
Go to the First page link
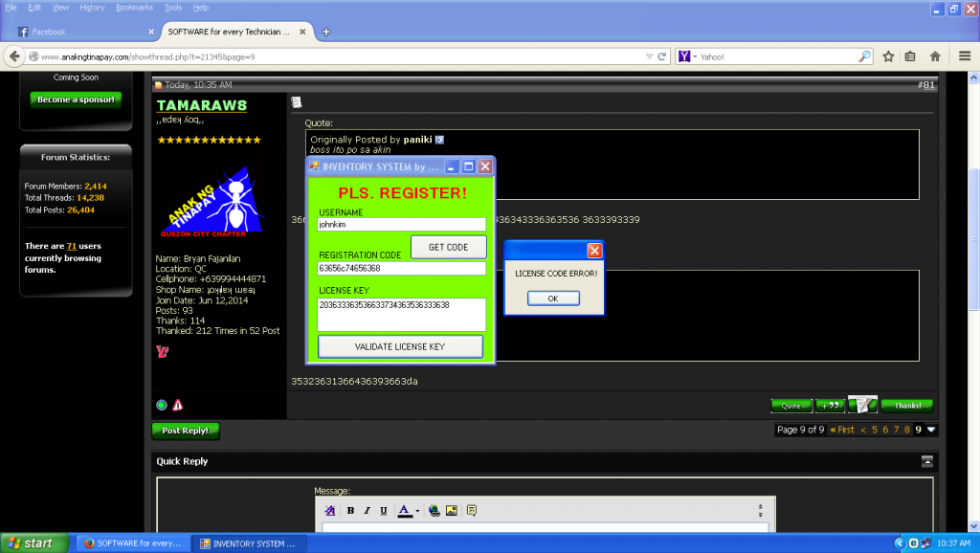click(842, 430)
